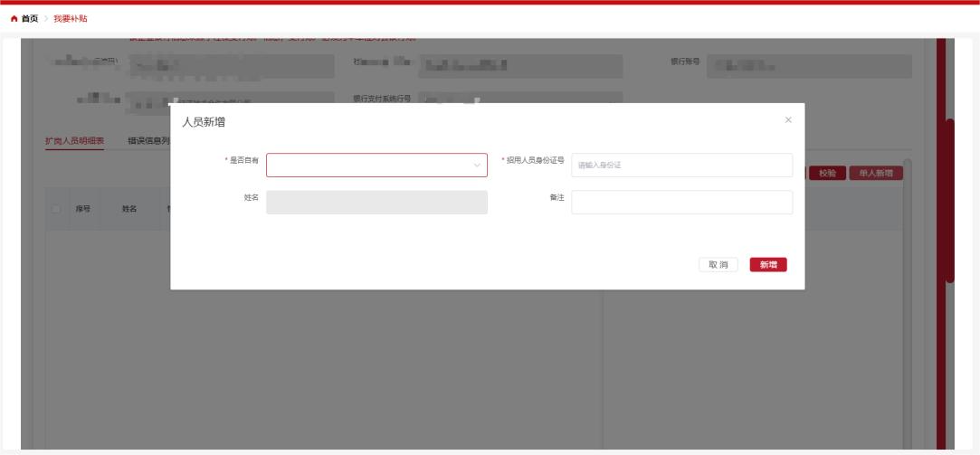This screenshot has width=980, height=455.
Task: Click the 校验 button
Action: [826, 172]
